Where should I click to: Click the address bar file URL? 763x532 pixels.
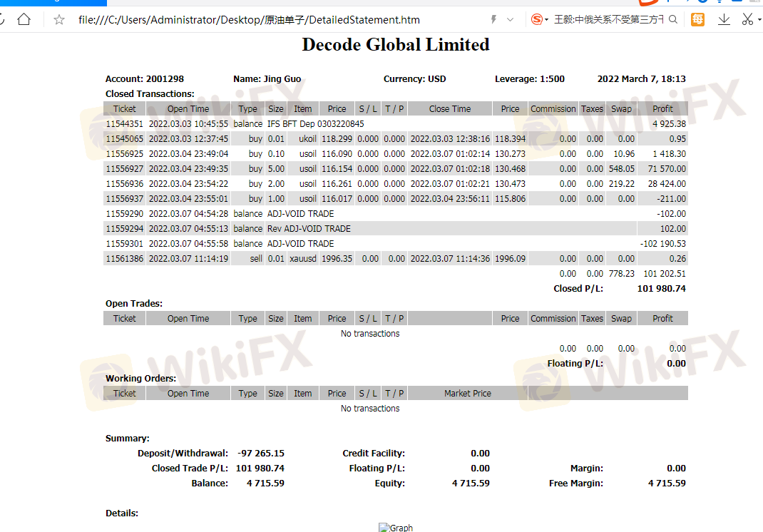click(249, 20)
